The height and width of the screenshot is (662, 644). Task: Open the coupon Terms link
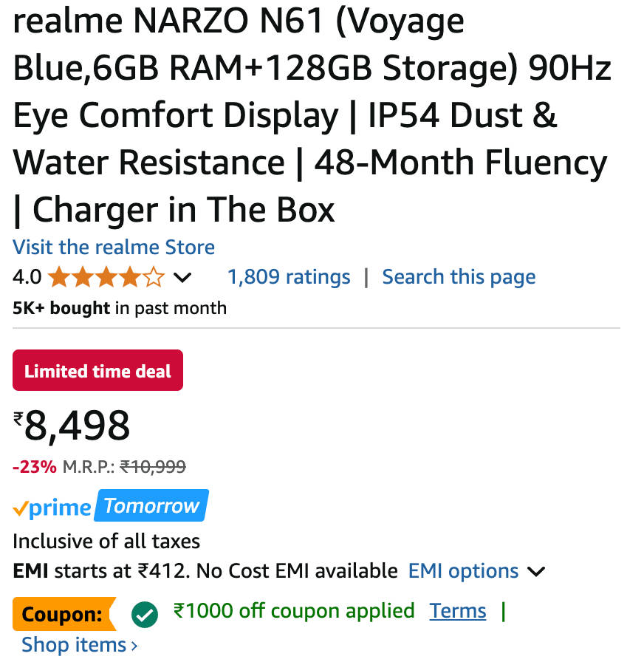pos(458,611)
